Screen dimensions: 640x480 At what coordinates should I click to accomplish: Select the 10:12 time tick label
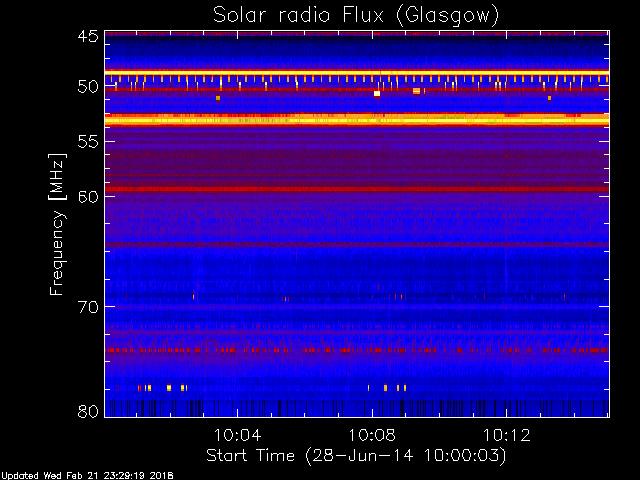tap(507, 435)
